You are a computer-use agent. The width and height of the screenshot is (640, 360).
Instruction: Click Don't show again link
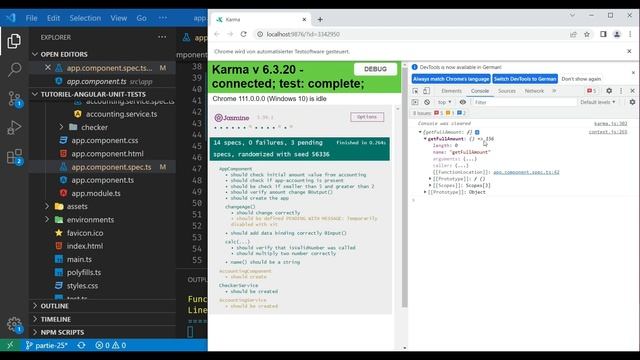[581, 79]
